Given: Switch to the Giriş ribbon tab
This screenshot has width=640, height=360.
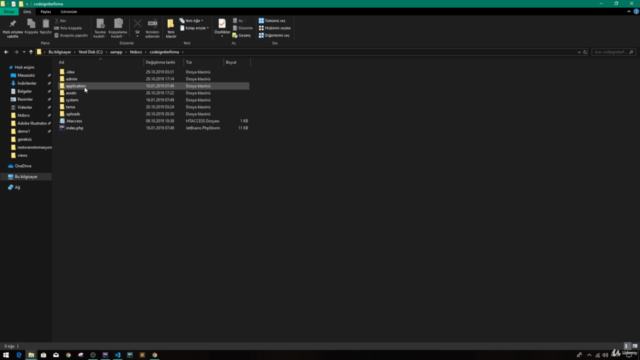Looking at the screenshot, I should pos(27,12).
